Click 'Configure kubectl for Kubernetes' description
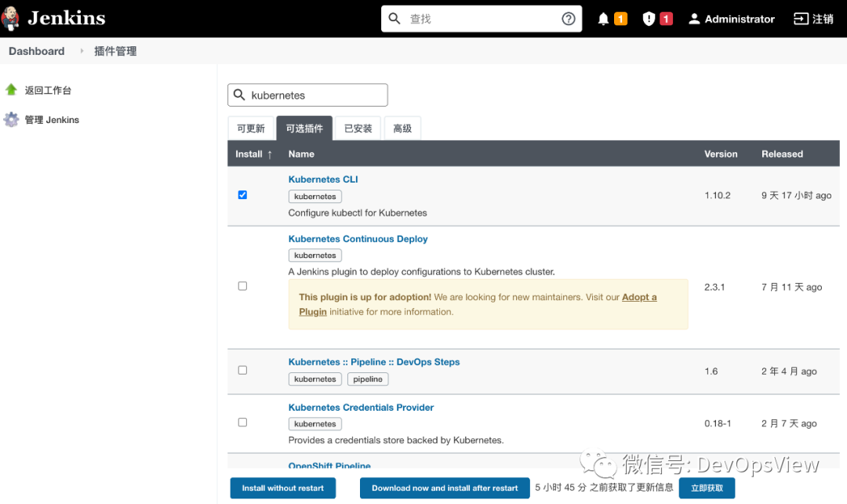 358,212
